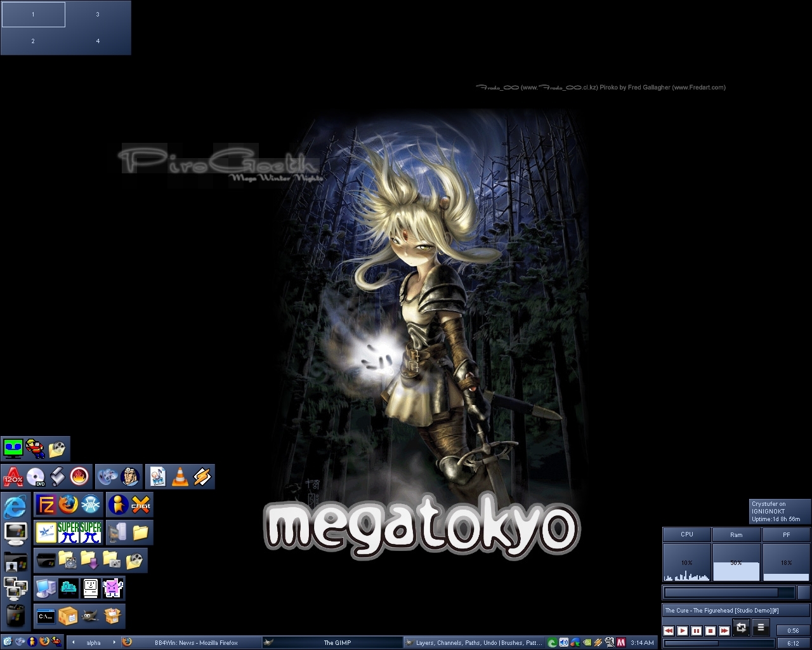This screenshot has width=812, height=650.
Task: Switch to workspace 1 in pager
Action: click(x=34, y=15)
